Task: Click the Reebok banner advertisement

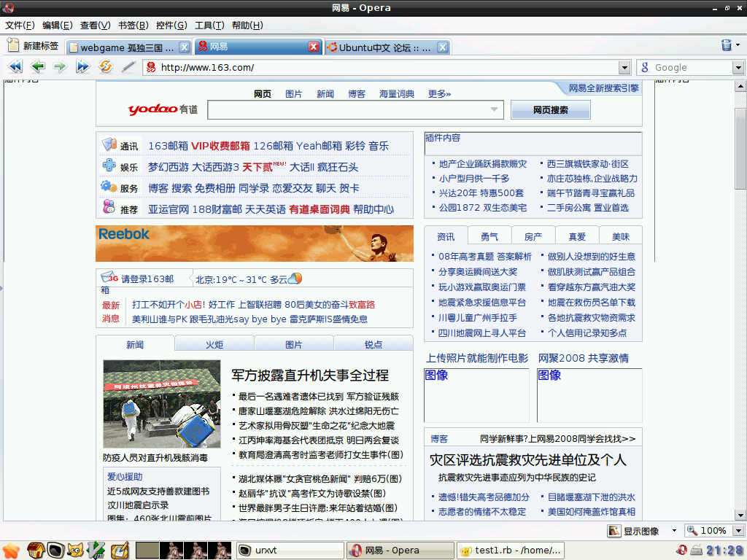Action: 255,244
